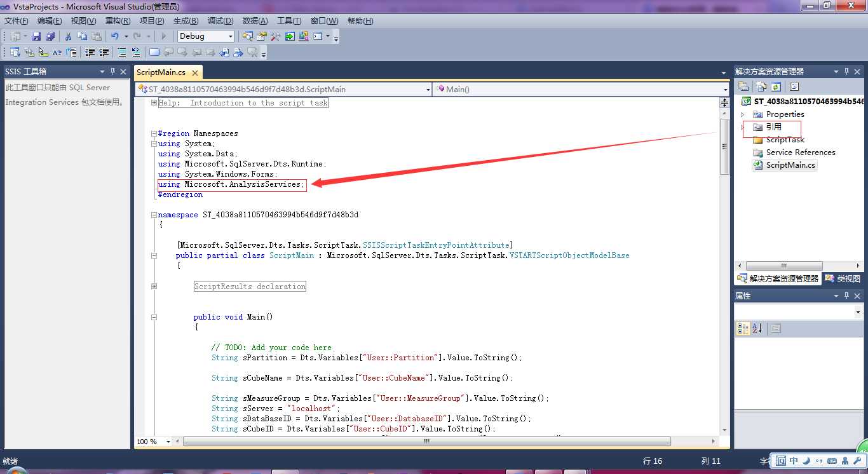Screen dimensions: 868x474
Task: Toggle bookmark icon in text editor toolbar
Action: (x=154, y=52)
